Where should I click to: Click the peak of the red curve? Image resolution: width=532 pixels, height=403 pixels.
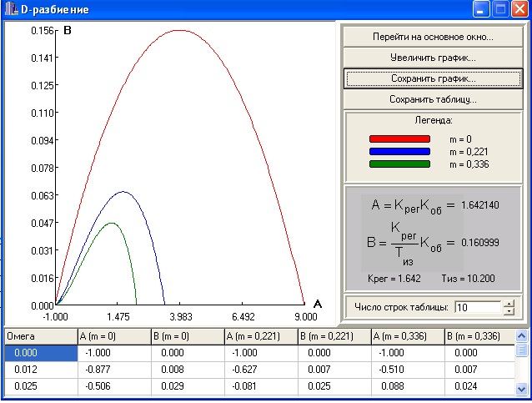coord(179,31)
